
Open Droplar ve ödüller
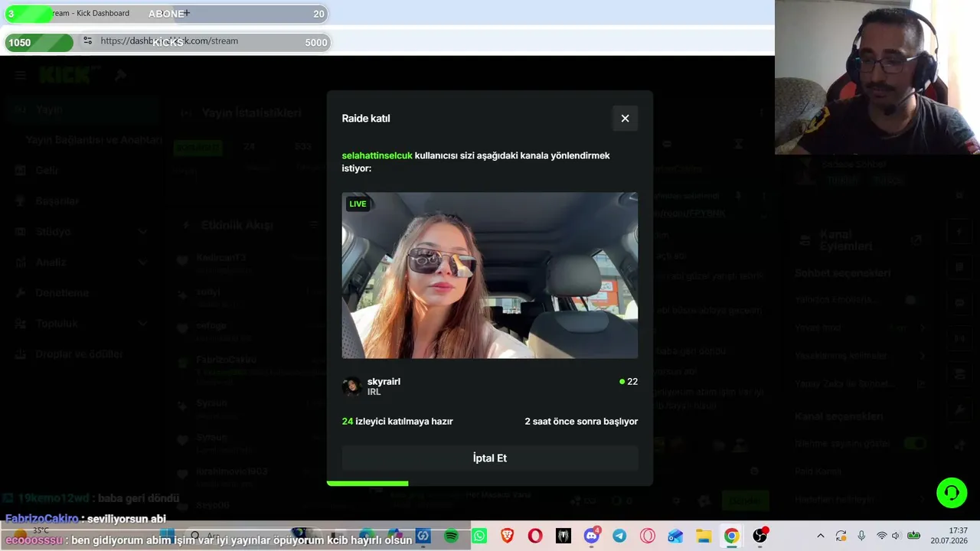(80, 354)
